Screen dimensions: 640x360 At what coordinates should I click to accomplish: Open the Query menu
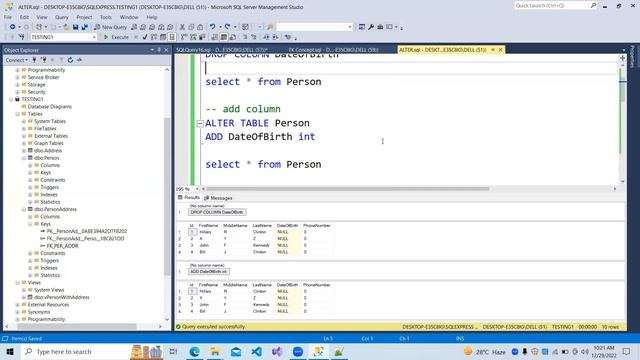tap(62, 17)
